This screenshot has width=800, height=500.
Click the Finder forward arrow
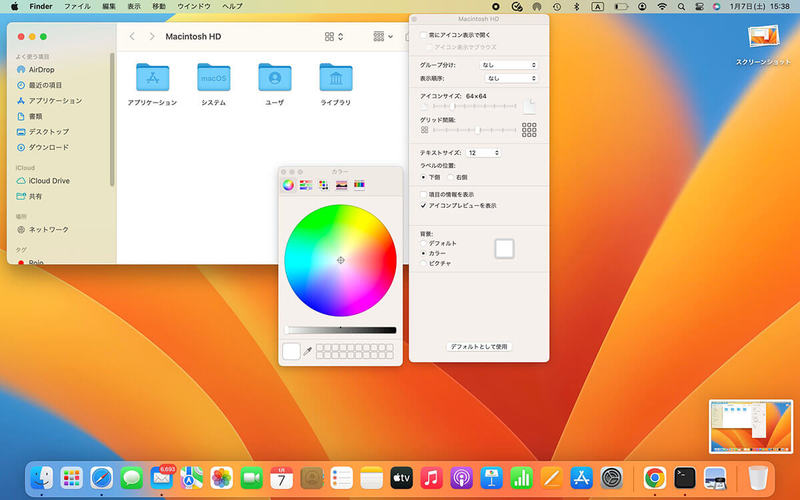(152, 37)
